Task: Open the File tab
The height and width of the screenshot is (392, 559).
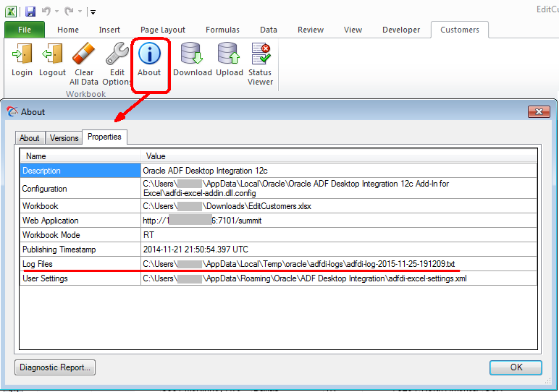Action: click(25, 30)
